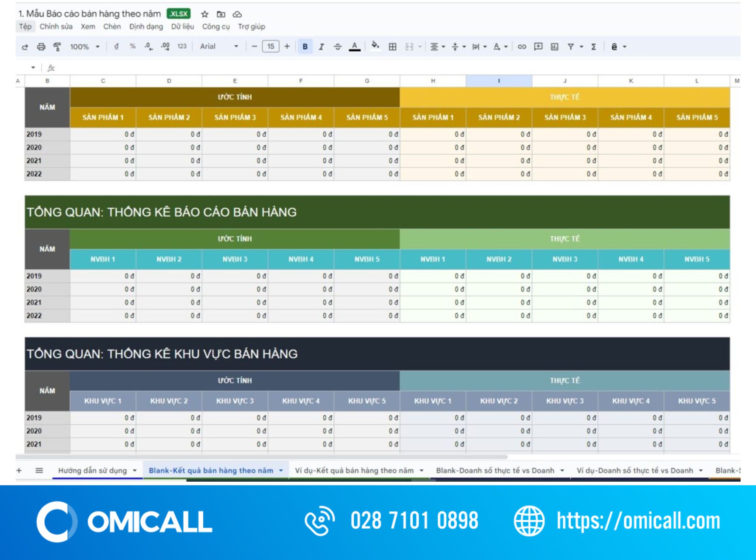The height and width of the screenshot is (560, 756).
Task: Select the paint format roller icon
Action: pos(57,47)
